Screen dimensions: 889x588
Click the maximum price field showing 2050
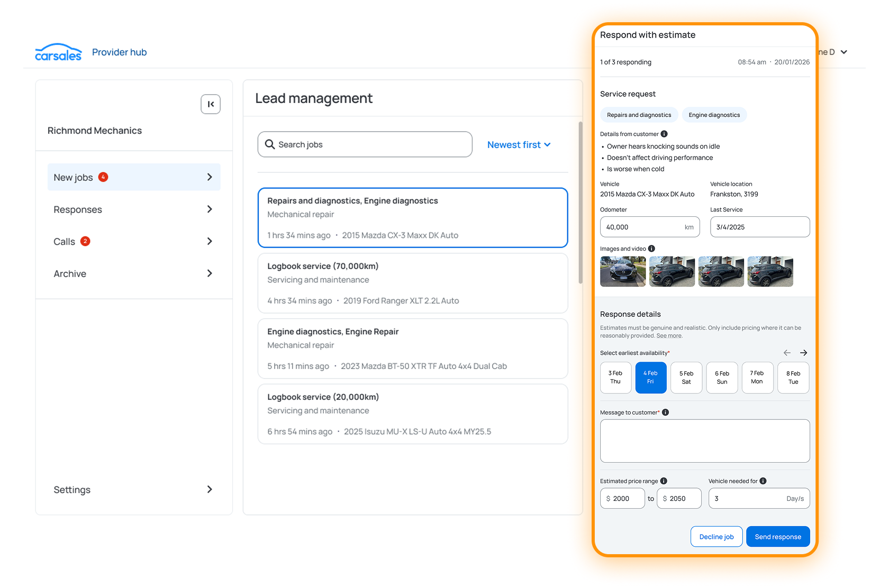point(679,499)
